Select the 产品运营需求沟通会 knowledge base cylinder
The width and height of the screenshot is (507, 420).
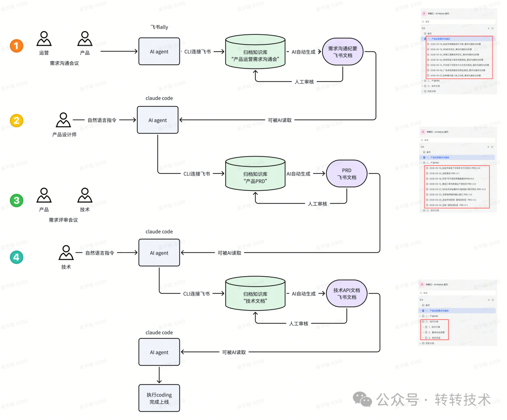pyautogui.click(x=255, y=52)
